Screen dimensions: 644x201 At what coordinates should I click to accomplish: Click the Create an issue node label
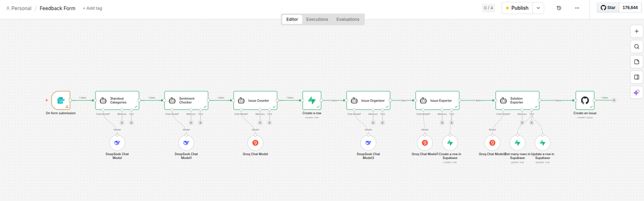(585, 113)
